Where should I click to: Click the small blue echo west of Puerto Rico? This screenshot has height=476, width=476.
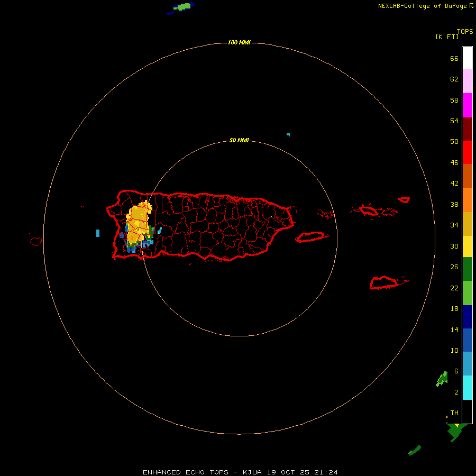98,233
